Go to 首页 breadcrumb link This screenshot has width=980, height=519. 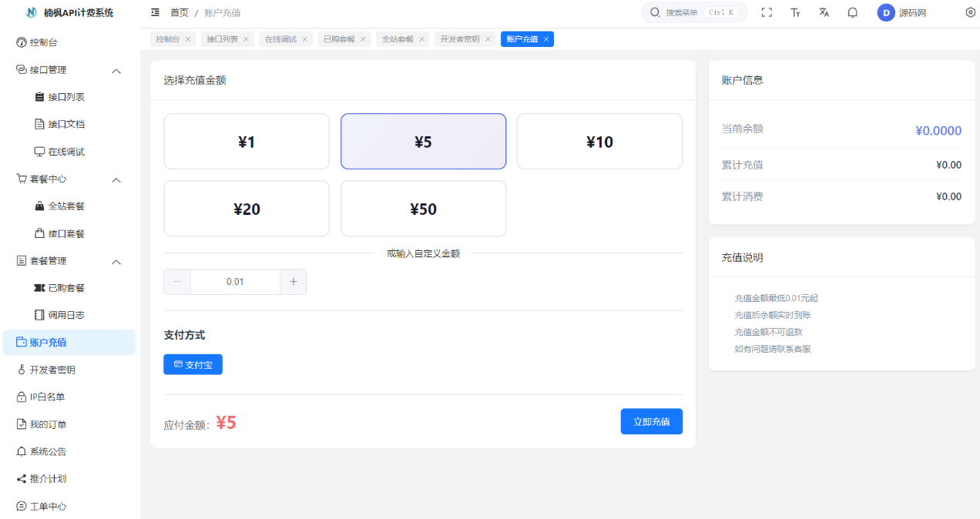pyautogui.click(x=179, y=12)
